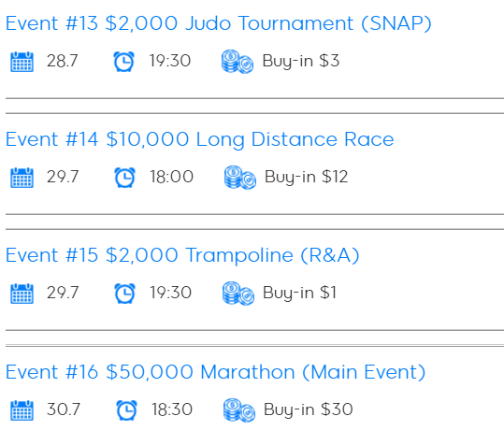Viewport: 504px width, 445px height.
Task: Select the Buy-in $30 text
Action: pyautogui.click(x=309, y=410)
